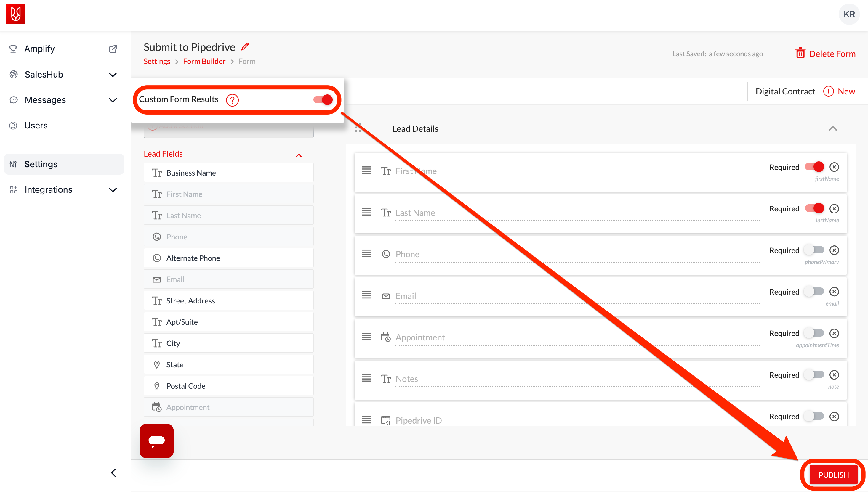The height and width of the screenshot is (492, 868).
Task: Toggle Required for Last Name
Action: coord(814,208)
